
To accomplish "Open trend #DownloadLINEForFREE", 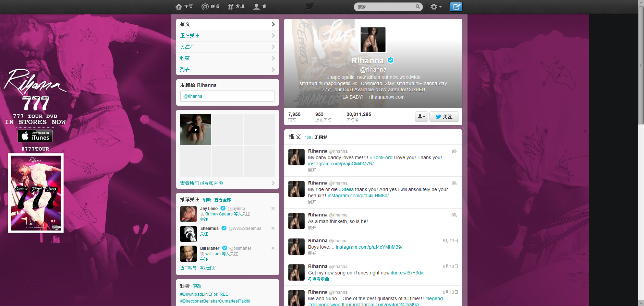I will point(204,294).
